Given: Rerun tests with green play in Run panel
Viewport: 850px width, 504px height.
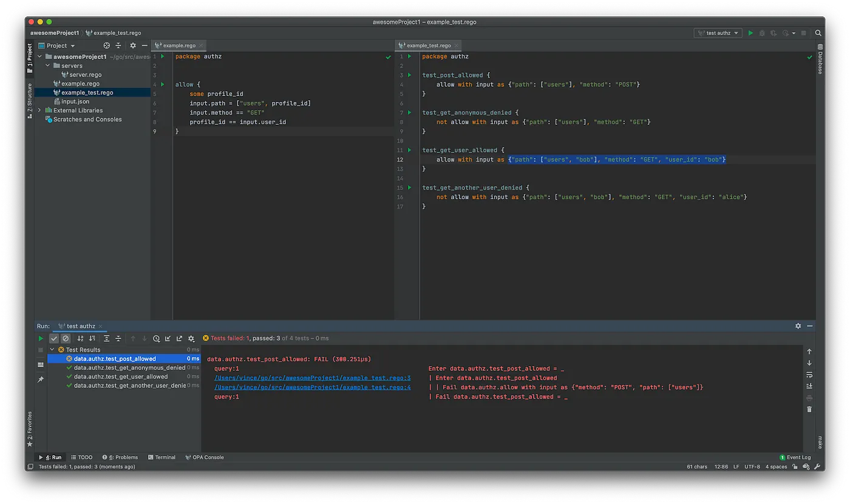Looking at the screenshot, I should tap(41, 339).
